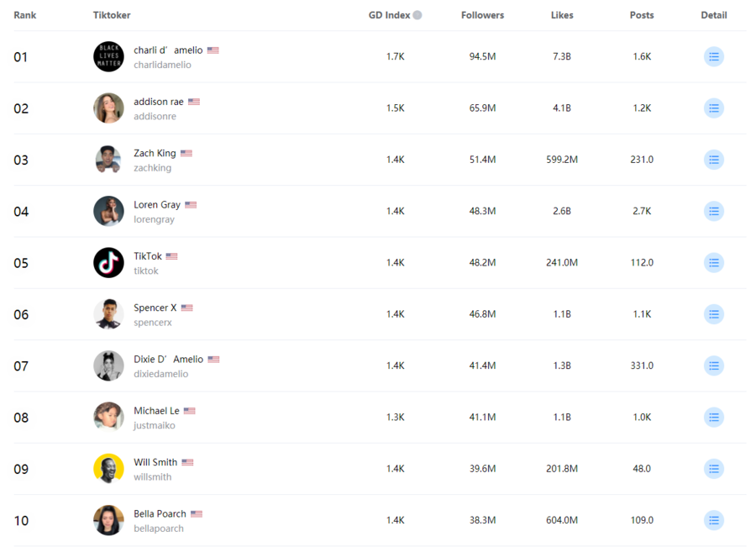The image size is (756, 547).
Task: Click Will Smith's yellow avatar
Action: coord(108,469)
